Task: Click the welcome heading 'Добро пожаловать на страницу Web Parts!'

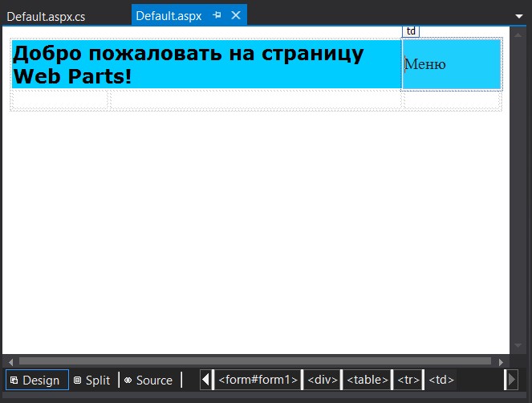Action: coord(189,64)
